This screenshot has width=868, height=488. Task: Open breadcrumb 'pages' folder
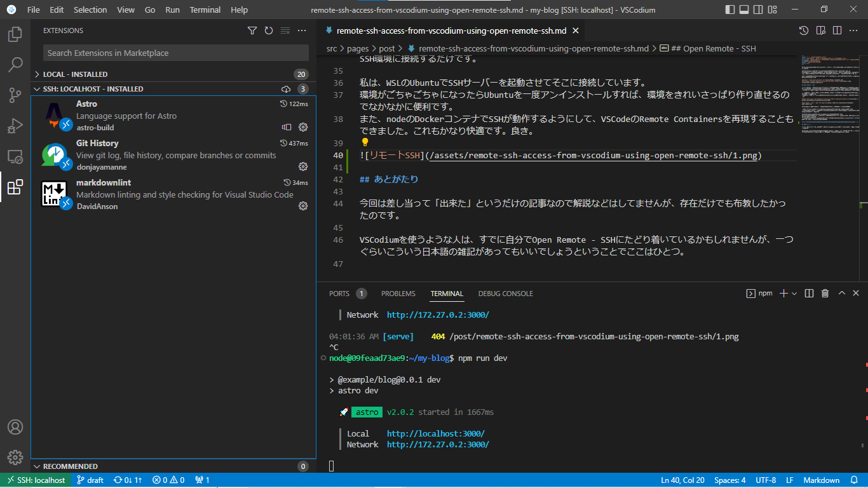(x=358, y=48)
